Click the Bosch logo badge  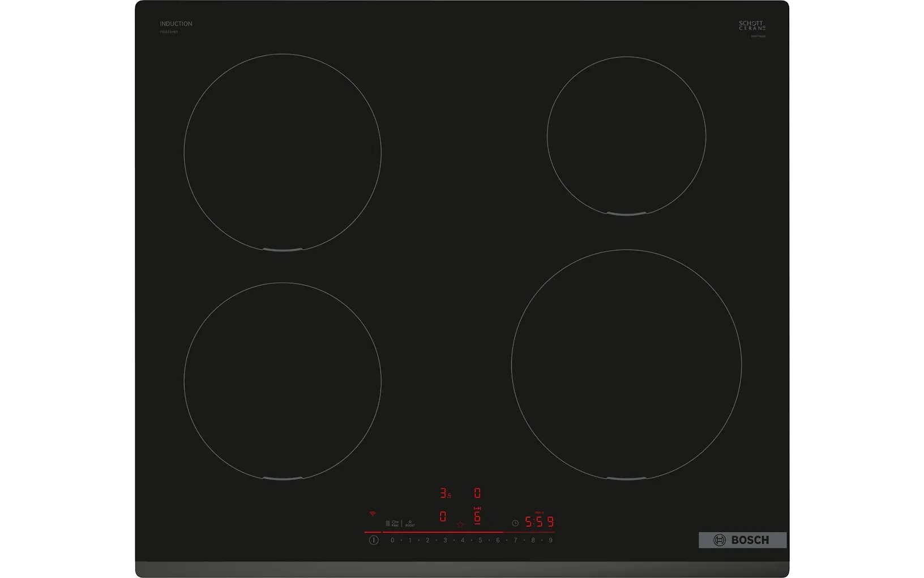point(742,540)
